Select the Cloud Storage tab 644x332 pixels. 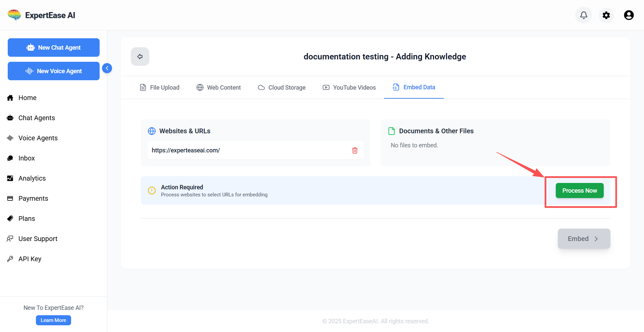[282, 88]
